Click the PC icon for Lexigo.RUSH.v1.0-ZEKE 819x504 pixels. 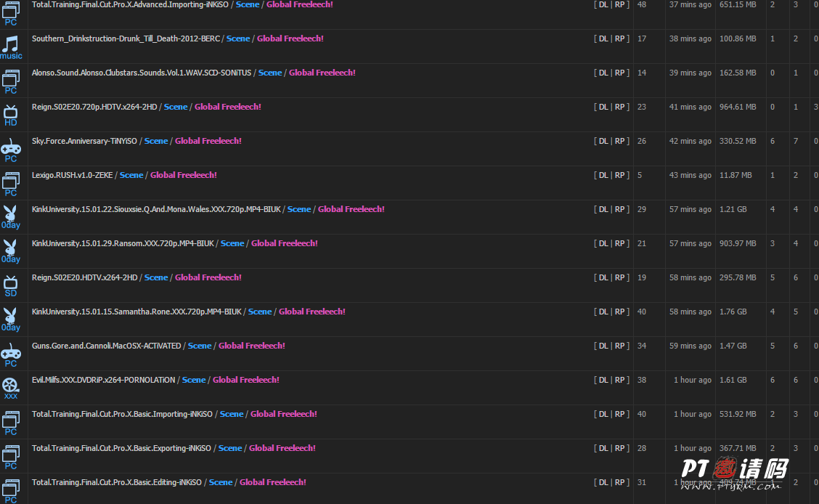tap(11, 183)
